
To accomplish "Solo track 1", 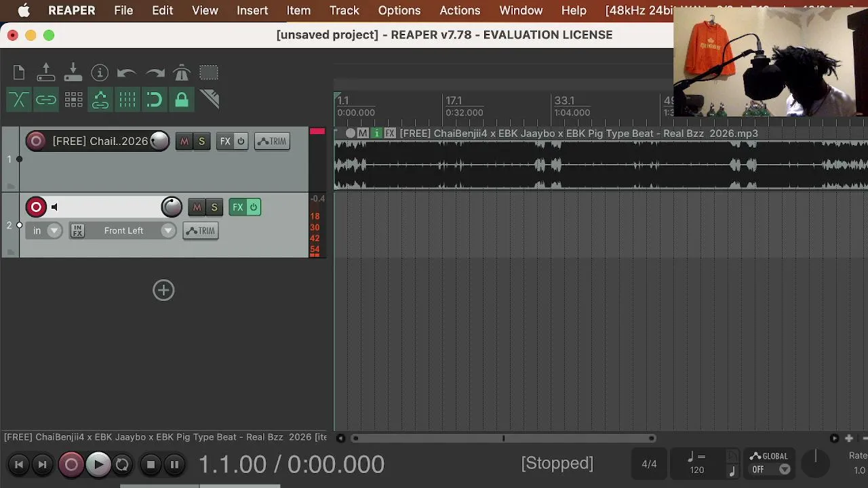I will pyautogui.click(x=201, y=141).
